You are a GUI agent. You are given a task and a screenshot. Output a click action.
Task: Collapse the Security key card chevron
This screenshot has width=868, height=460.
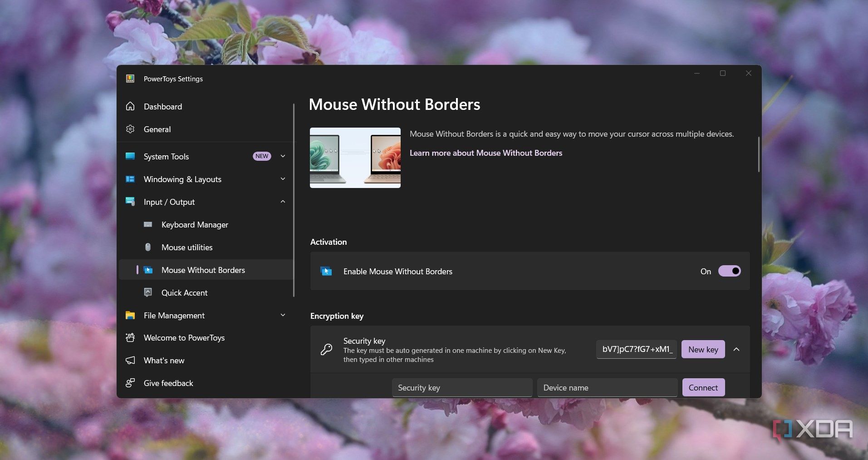click(x=736, y=349)
